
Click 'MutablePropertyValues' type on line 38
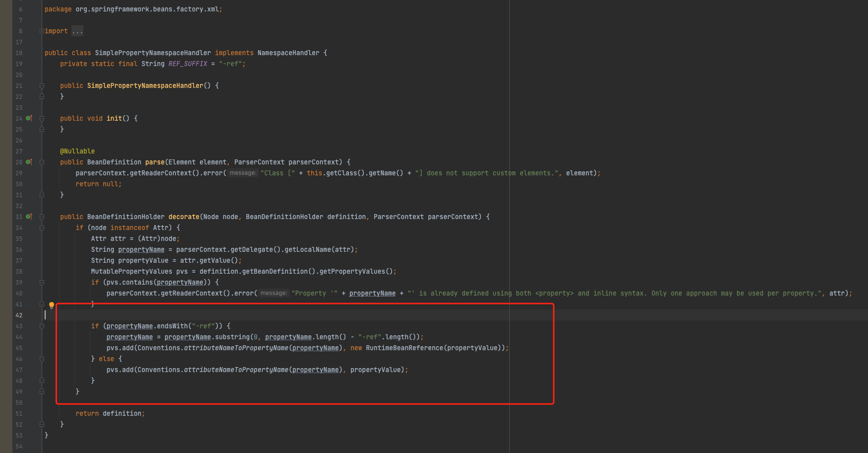pyautogui.click(x=132, y=271)
